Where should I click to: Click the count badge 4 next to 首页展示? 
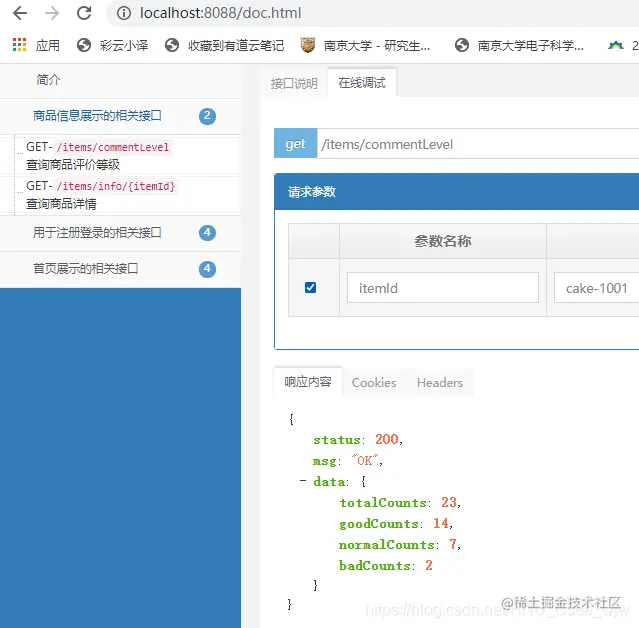click(x=207, y=269)
